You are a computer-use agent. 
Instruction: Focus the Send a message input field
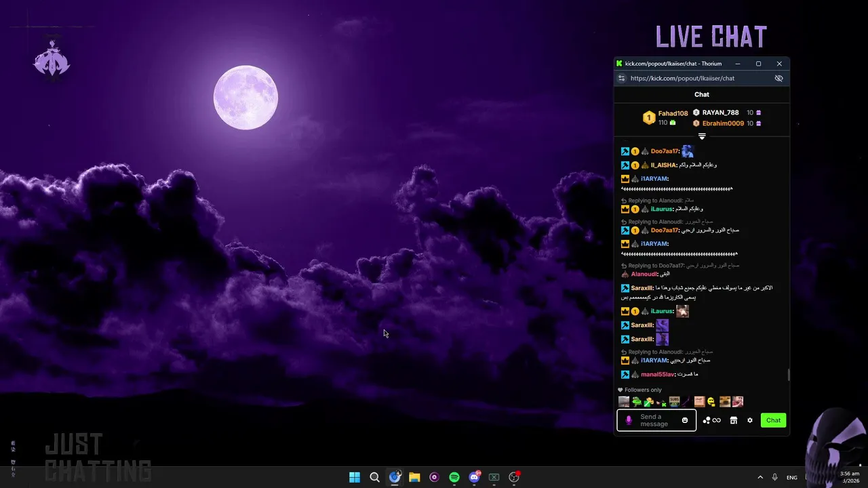click(x=656, y=420)
